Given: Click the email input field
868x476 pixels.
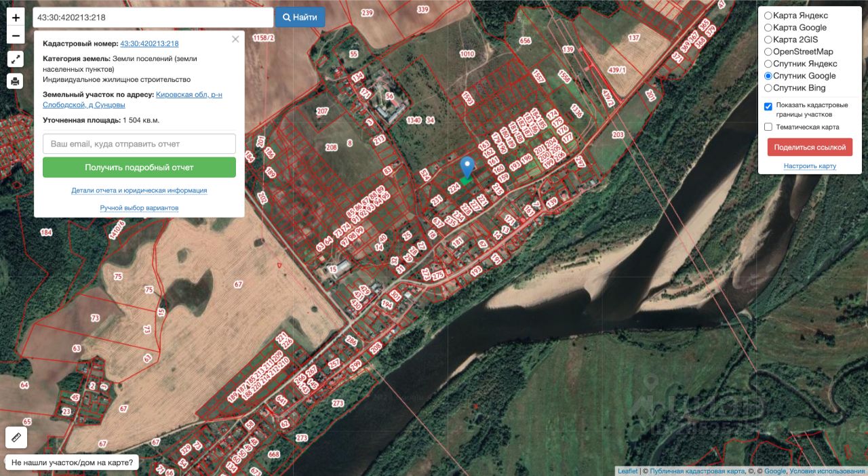Looking at the screenshot, I should coord(139,144).
